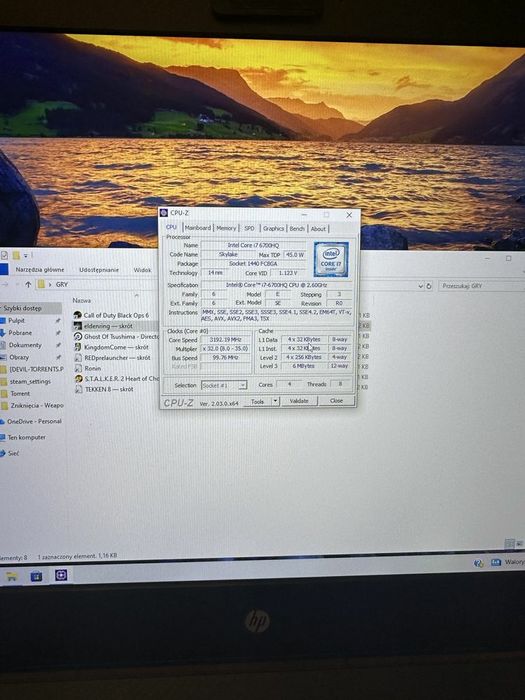Refresh the GRY folder view

(x=429, y=286)
